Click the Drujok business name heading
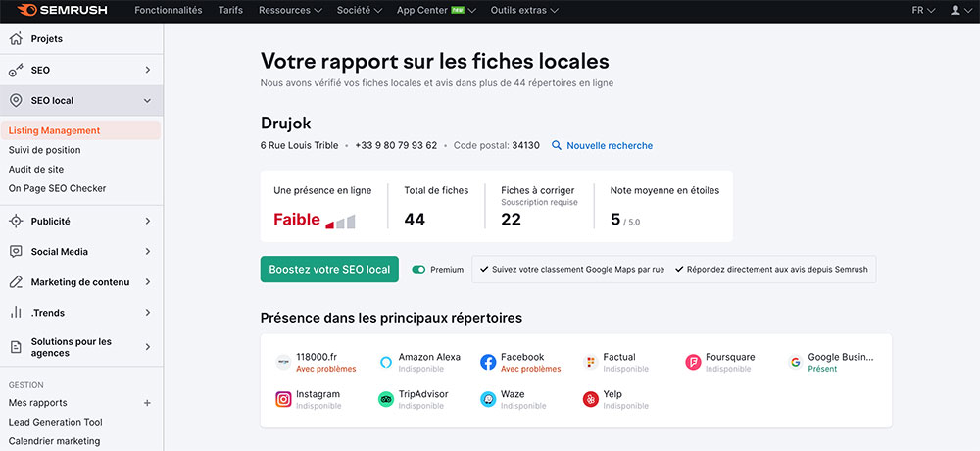Viewport: 980px width, 451px height. click(x=285, y=124)
